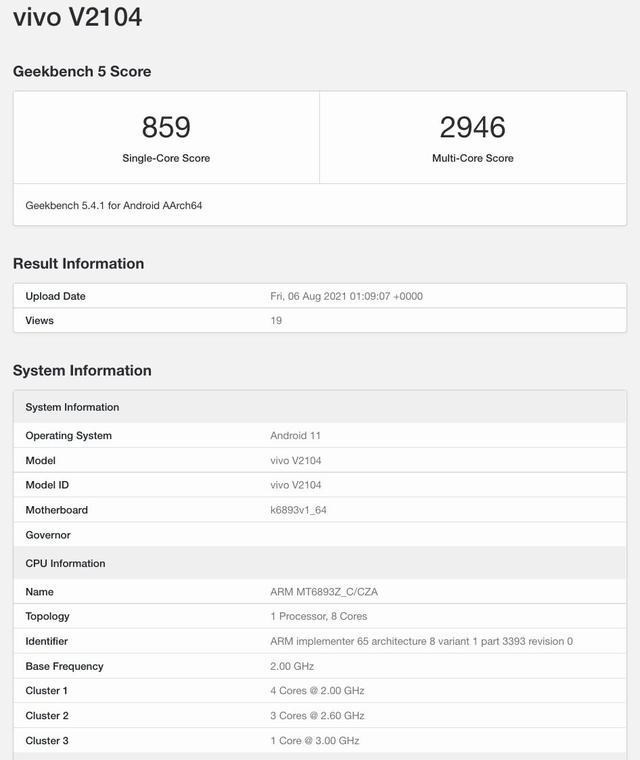This screenshot has height=760, width=640.
Task: Select the ARM MT6893Z_C/CZA value
Action: click(324, 592)
